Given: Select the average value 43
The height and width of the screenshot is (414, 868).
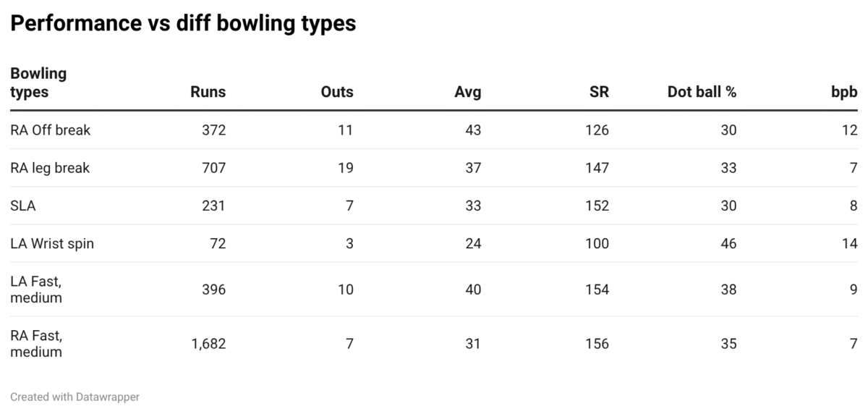Looking at the screenshot, I should [473, 130].
